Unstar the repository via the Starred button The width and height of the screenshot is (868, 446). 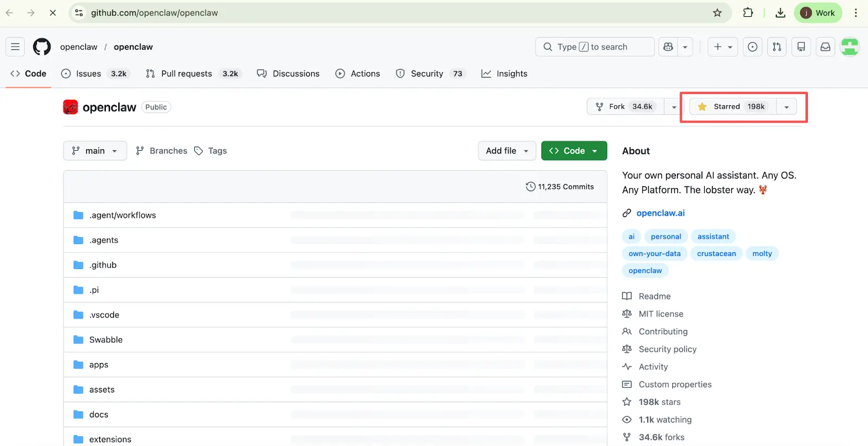pyautogui.click(x=733, y=107)
